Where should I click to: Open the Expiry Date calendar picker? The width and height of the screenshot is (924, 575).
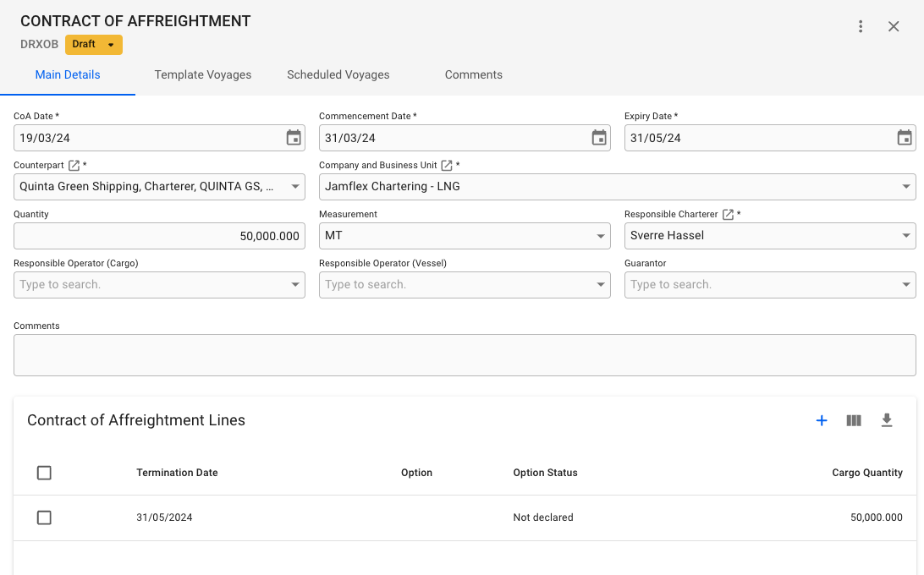point(905,138)
